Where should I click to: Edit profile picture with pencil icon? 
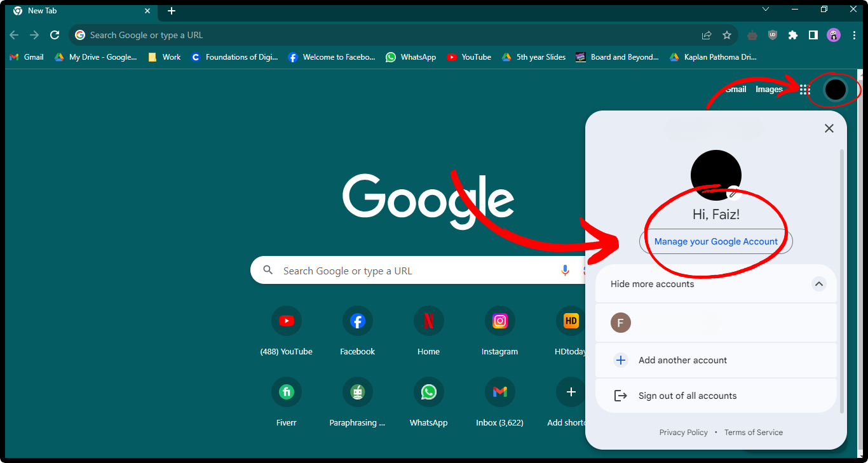(733, 192)
